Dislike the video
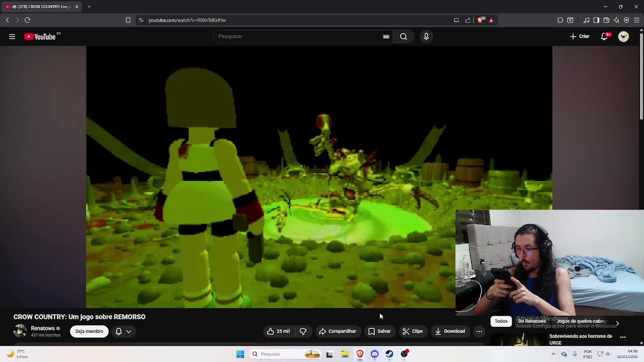Viewport: 644px width, 362px height. 303,331
